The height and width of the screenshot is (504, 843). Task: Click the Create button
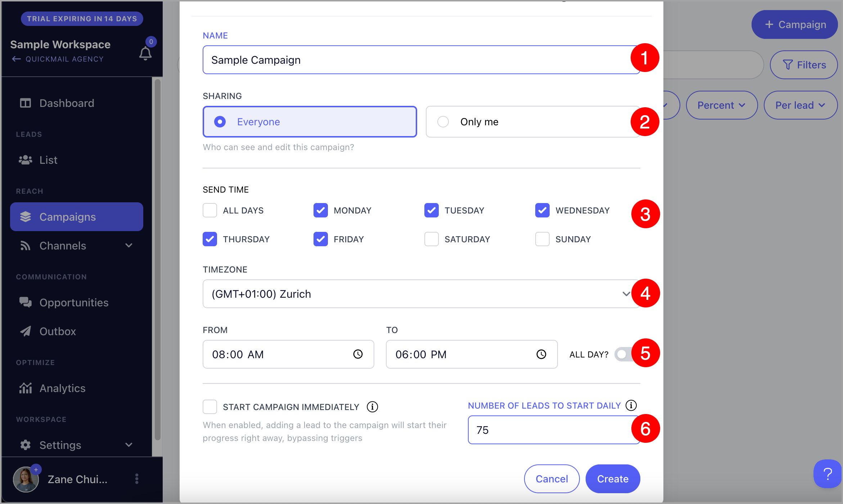click(613, 479)
